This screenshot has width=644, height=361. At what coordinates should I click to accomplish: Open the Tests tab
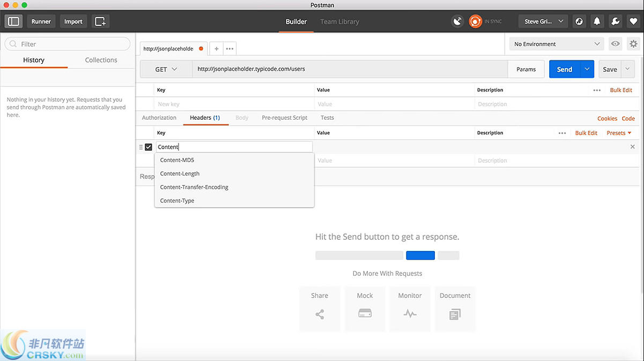click(327, 117)
